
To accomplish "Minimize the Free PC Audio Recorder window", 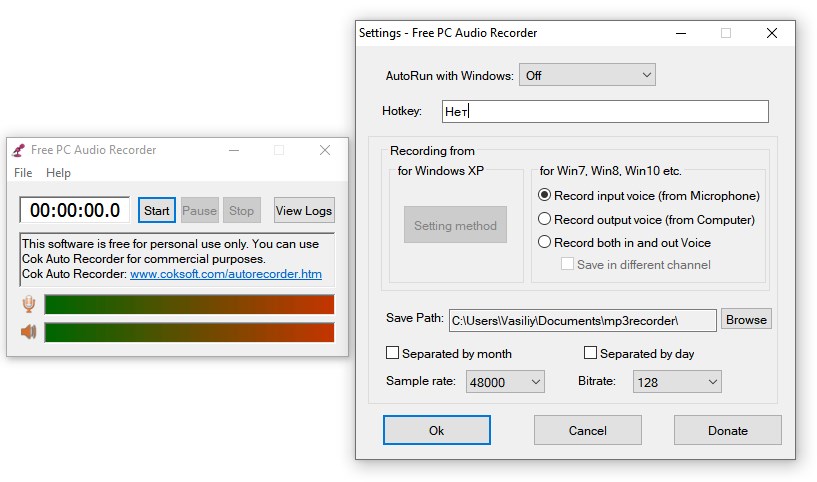I will tap(233, 150).
